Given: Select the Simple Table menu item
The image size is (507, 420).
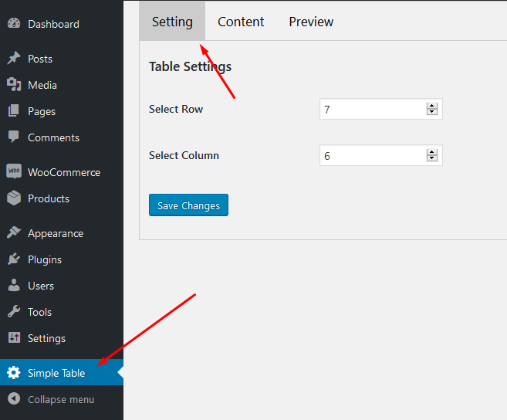Looking at the screenshot, I should pos(62,372).
